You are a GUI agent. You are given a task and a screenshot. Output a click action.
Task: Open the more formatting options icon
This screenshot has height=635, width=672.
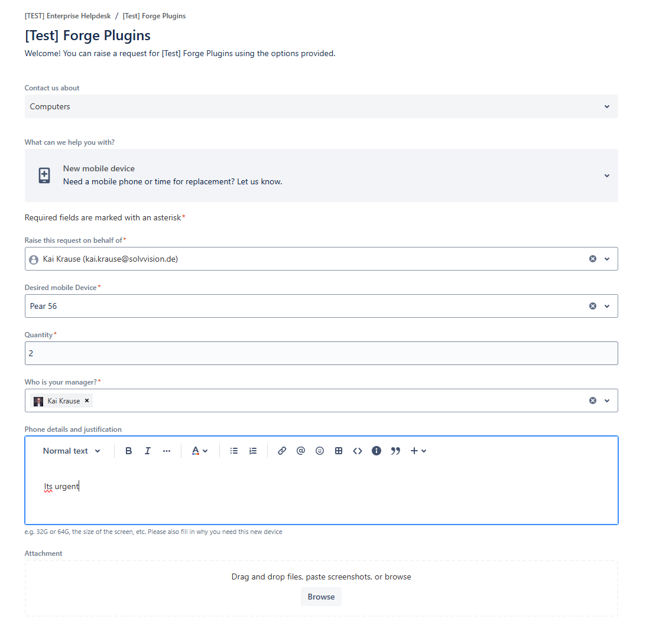166,451
